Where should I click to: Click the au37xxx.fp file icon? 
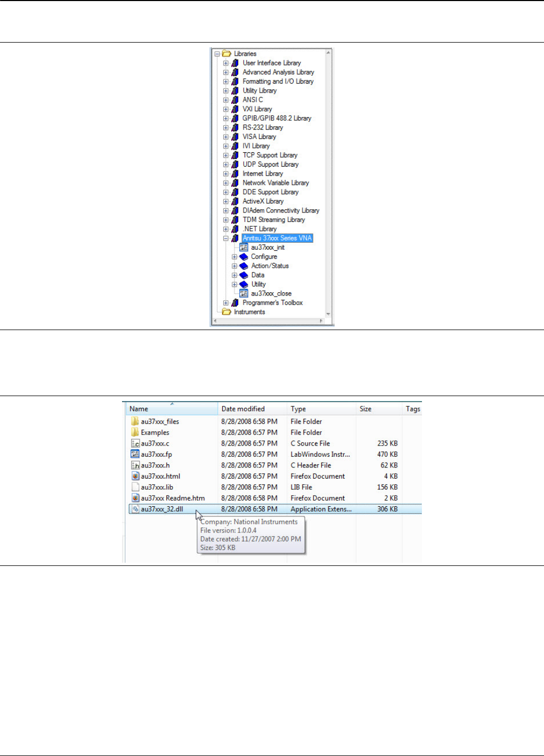(135, 454)
